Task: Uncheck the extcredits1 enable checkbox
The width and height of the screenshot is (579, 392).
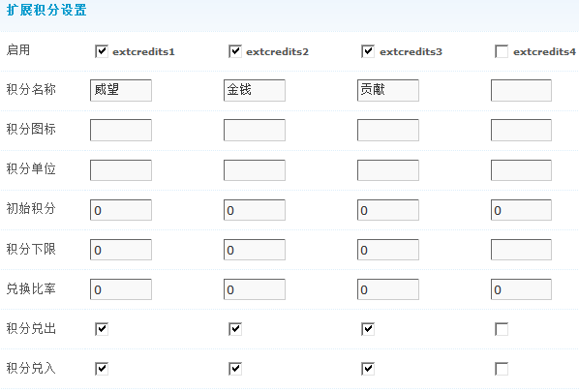Action: coord(102,51)
